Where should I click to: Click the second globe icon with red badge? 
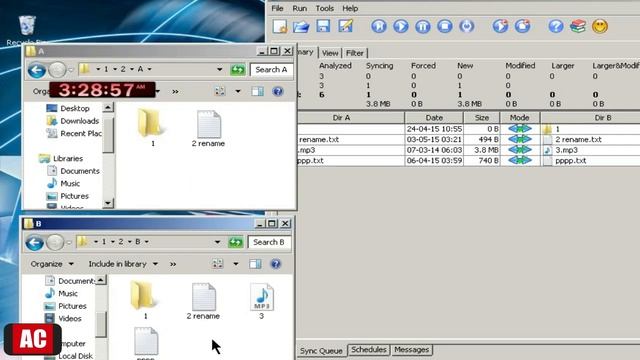point(522,26)
